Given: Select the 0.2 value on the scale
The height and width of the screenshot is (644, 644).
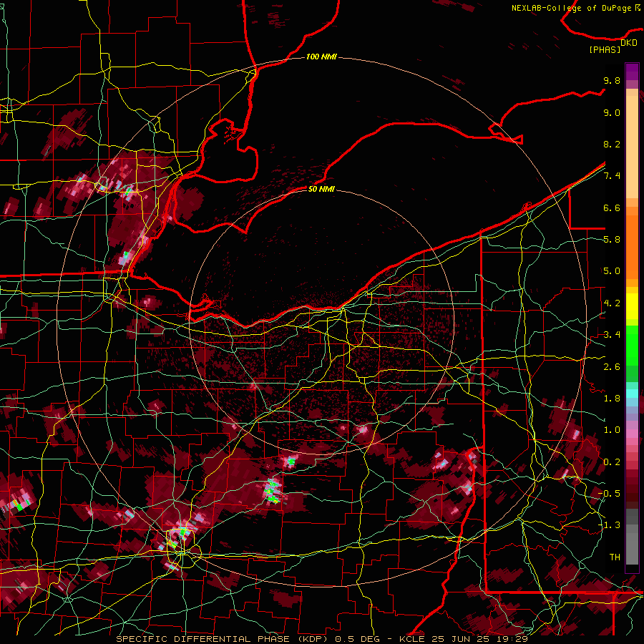Looking at the screenshot, I should [x=612, y=462].
